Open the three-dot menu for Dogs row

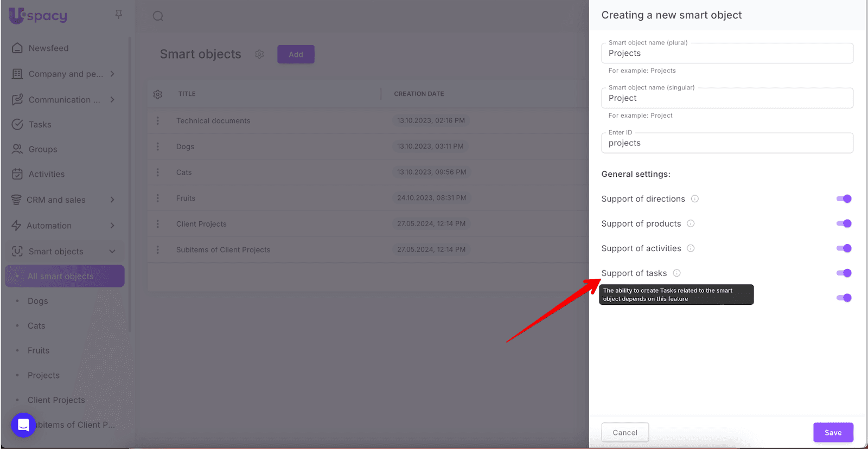tap(158, 146)
